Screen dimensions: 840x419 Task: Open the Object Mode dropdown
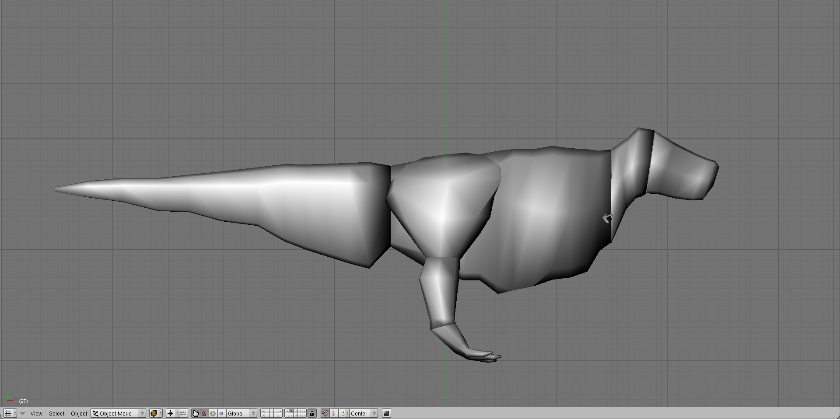coord(118,413)
